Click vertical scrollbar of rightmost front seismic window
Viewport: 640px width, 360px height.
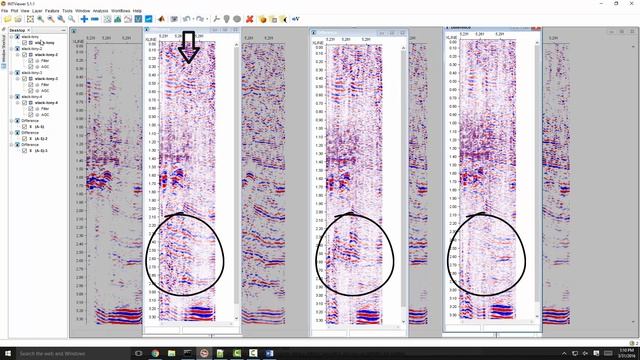[x=537, y=179]
